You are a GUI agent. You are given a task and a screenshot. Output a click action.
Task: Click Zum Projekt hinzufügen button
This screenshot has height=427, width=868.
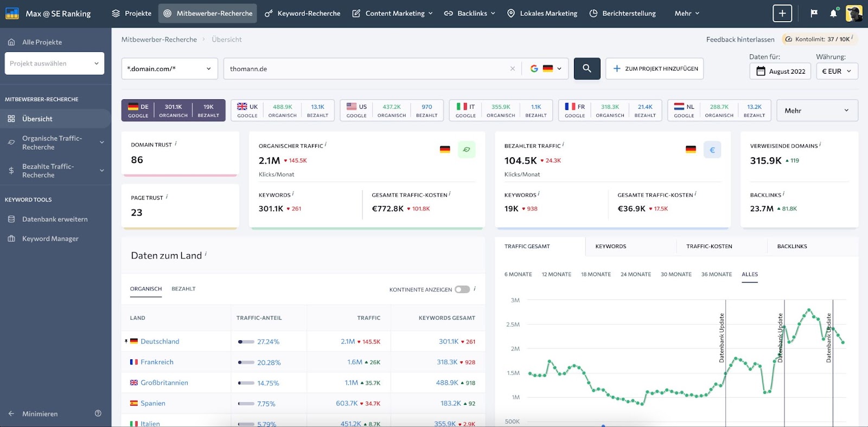(x=655, y=69)
